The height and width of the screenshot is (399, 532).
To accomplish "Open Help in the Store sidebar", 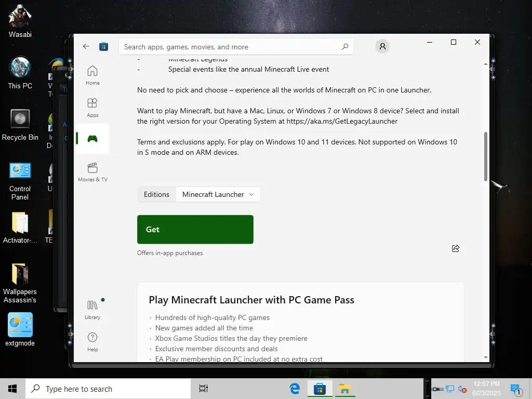I will (x=92, y=342).
